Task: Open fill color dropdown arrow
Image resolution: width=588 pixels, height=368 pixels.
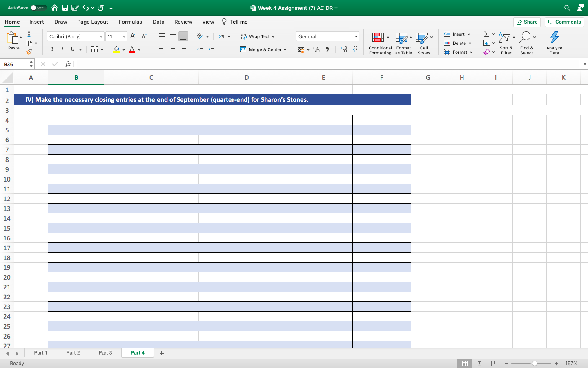Action: pos(124,49)
